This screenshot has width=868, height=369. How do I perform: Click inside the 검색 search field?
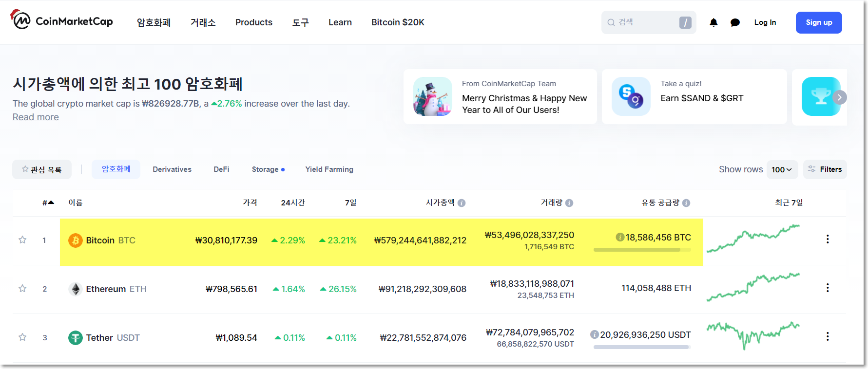(649, 22)
